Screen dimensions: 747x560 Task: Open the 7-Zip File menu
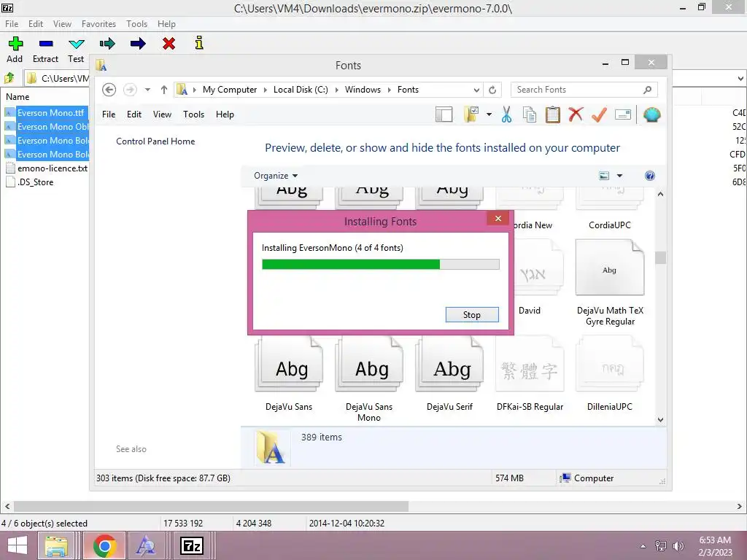coord(12,24)
